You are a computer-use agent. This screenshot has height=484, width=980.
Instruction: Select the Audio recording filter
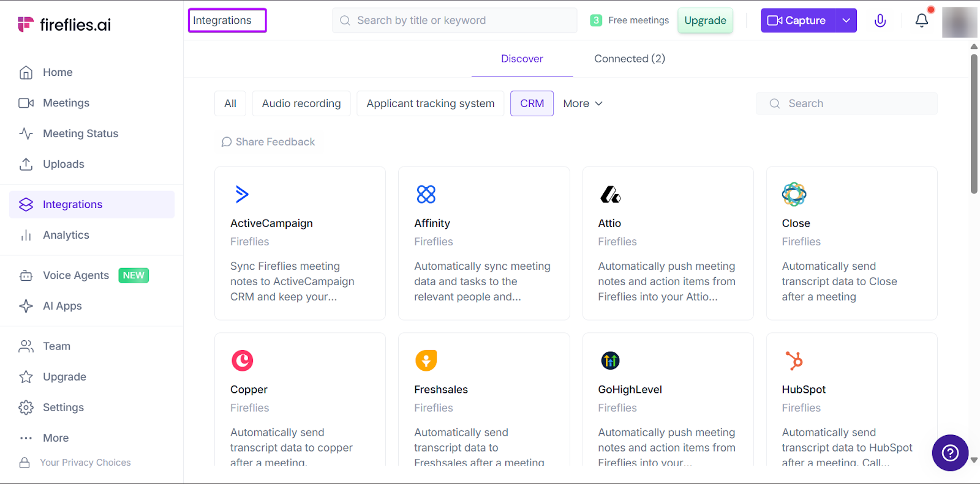pyautogui.click(x=301, y=103)
